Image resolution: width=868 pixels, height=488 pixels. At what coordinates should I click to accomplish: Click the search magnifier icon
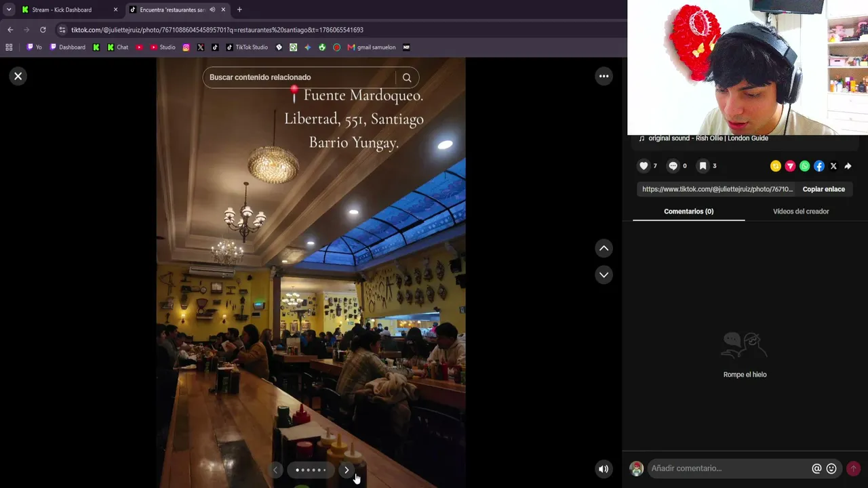(407, 77)
